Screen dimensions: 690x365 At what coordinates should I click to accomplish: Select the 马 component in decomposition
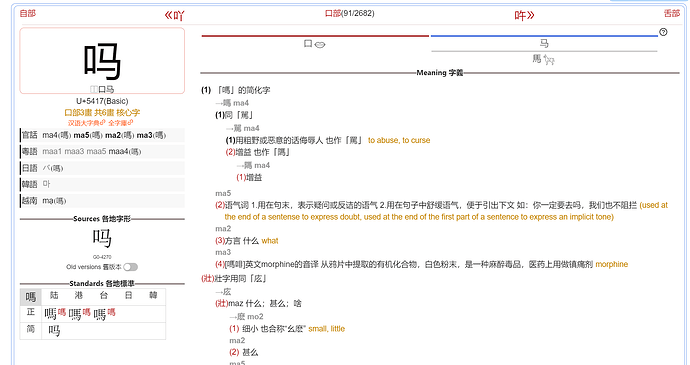coord(544,43)
